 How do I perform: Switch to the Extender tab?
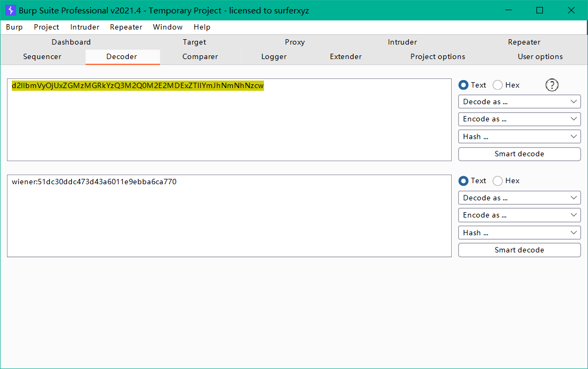click(x=346, y=57)
